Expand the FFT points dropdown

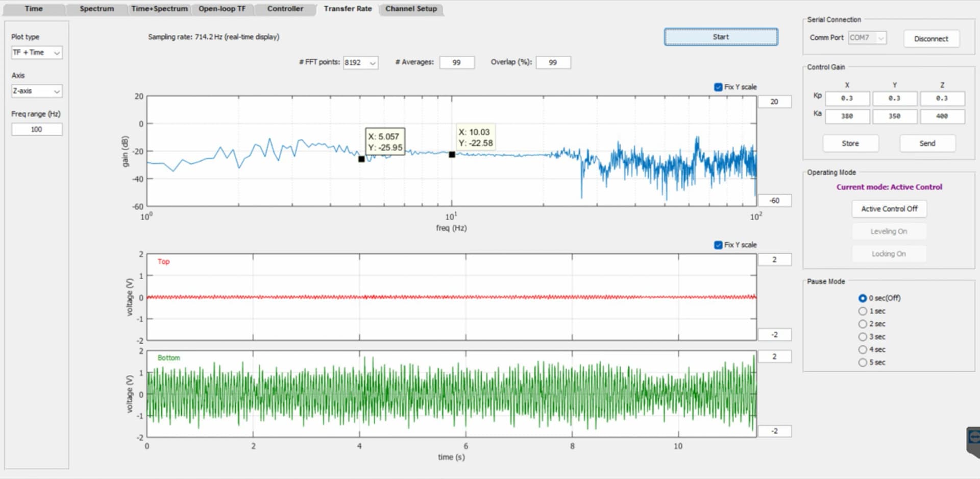tap(360, 62)
